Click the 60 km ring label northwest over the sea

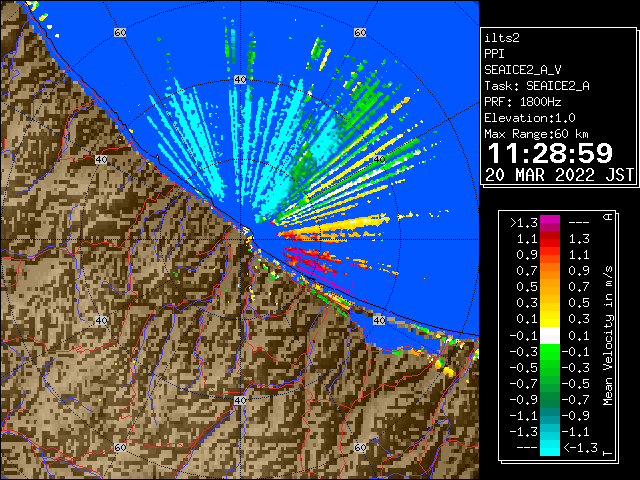pyautogui.click(x=120, y=32)
